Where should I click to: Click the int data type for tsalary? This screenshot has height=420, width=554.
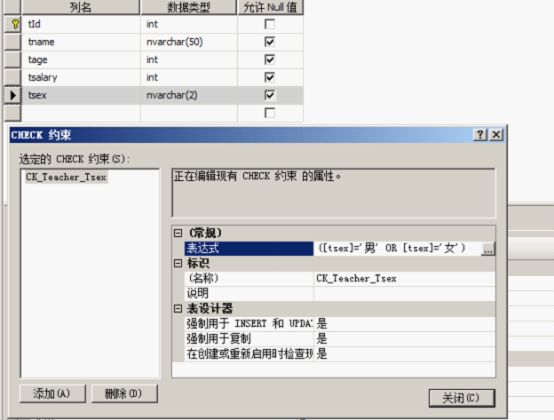(189, 77)
